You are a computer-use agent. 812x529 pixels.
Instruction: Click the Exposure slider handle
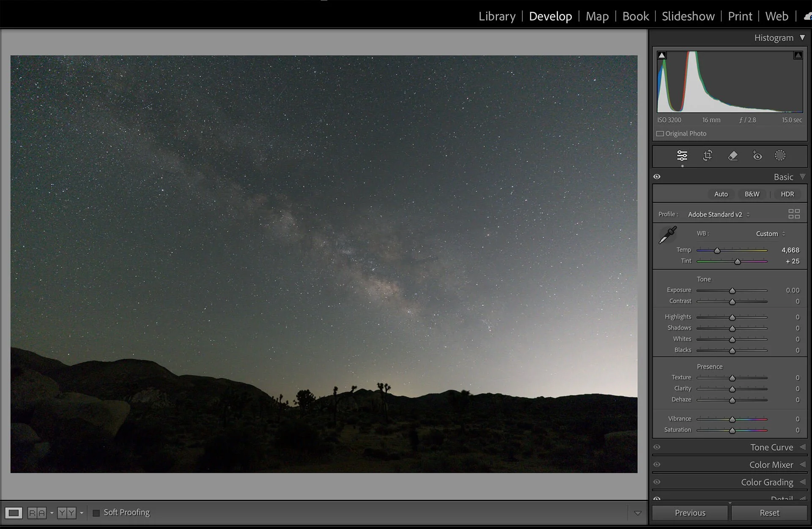(732, 291)
